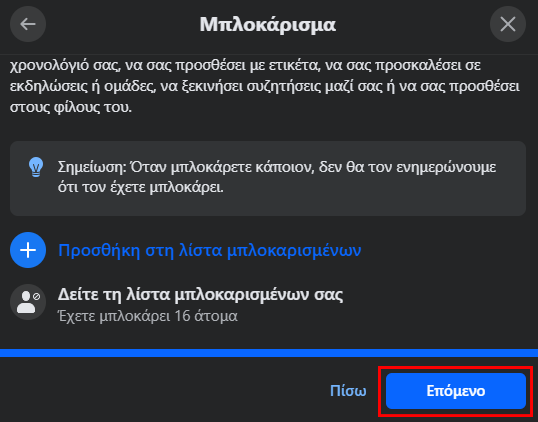Click the paragraph line starting χρονολόγιό σας
The width and height of the screenshot is (538, 422).
[245, 65]
